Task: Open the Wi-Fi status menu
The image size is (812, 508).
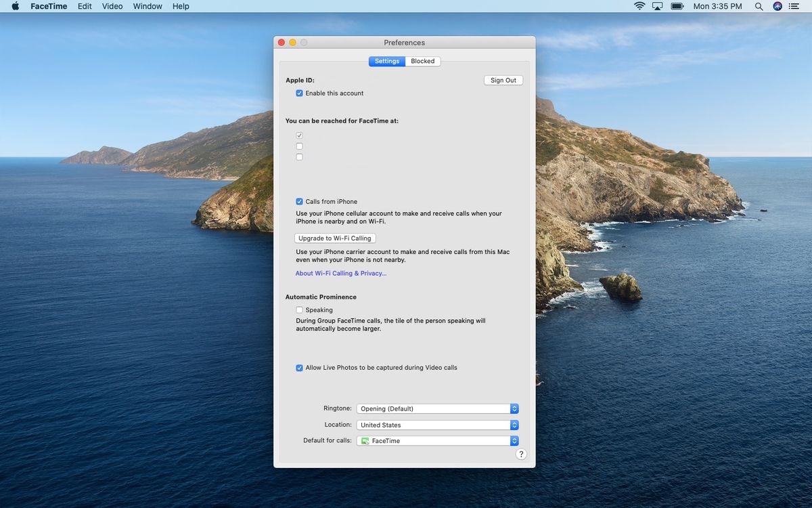Action: 639,6
